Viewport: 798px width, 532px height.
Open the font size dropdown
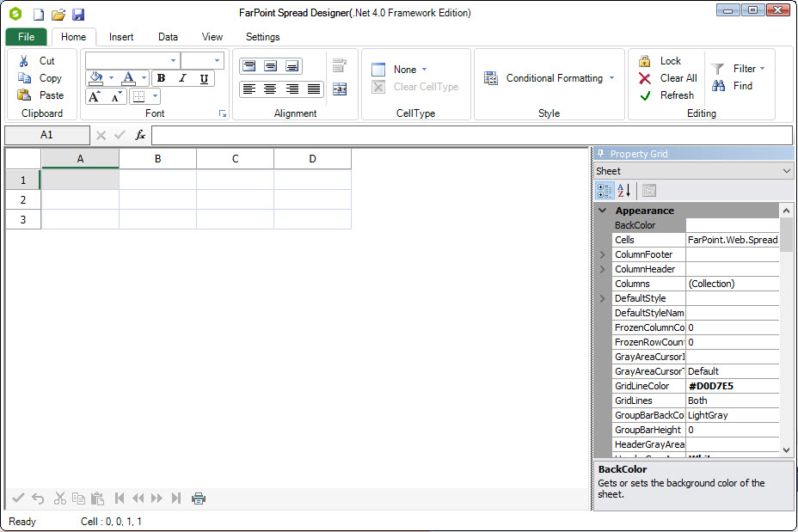click(217, 60)
